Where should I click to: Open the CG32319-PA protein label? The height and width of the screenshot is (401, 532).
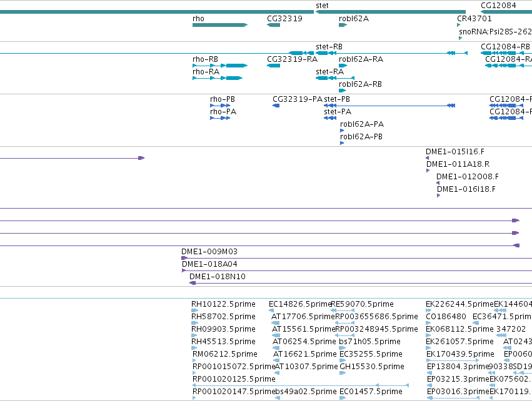(x=298, y=99)
